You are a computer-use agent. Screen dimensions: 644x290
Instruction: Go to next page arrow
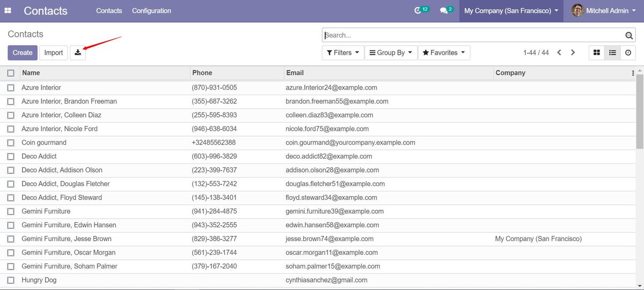pyautogui.click(x=573, y=53)
